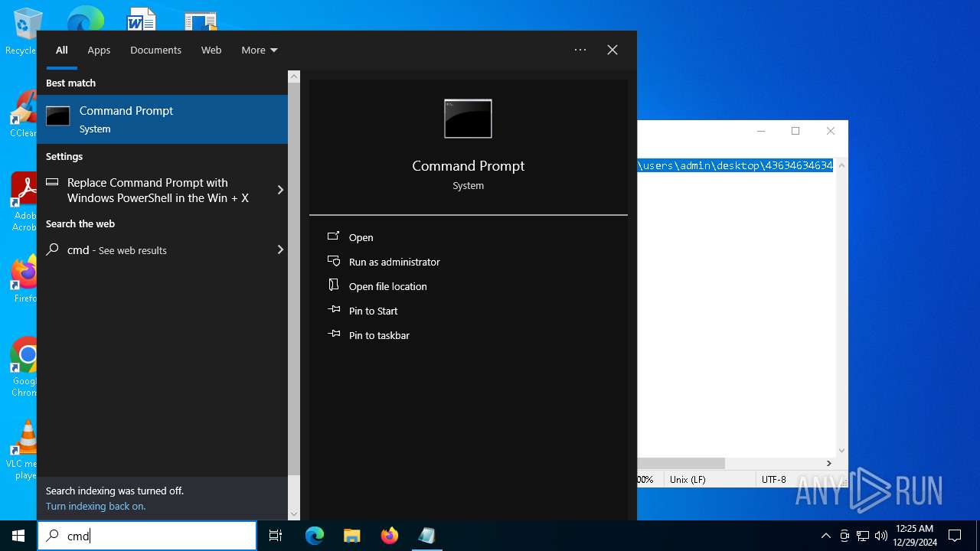This screenshot has height=551, width=980.
Task: Switch to the Notepad app on taskbar
Action: click(426, 536)
